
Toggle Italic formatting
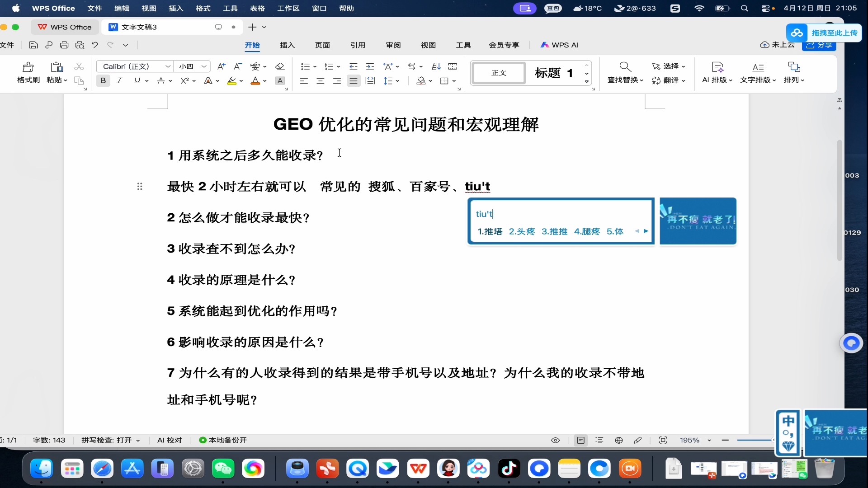[x=119, y=81]
